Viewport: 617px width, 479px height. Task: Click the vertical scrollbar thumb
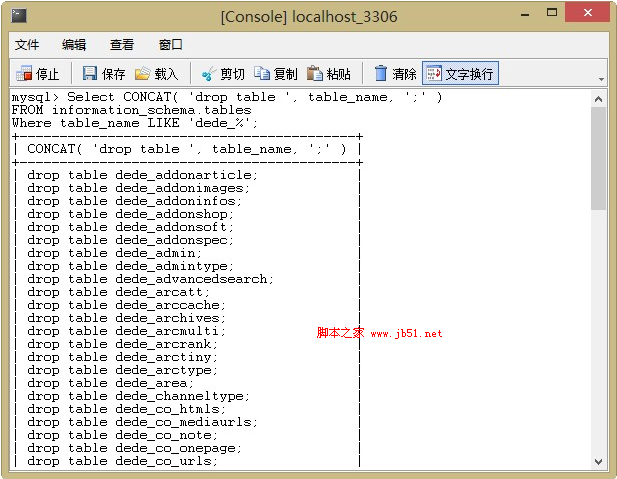599,158
